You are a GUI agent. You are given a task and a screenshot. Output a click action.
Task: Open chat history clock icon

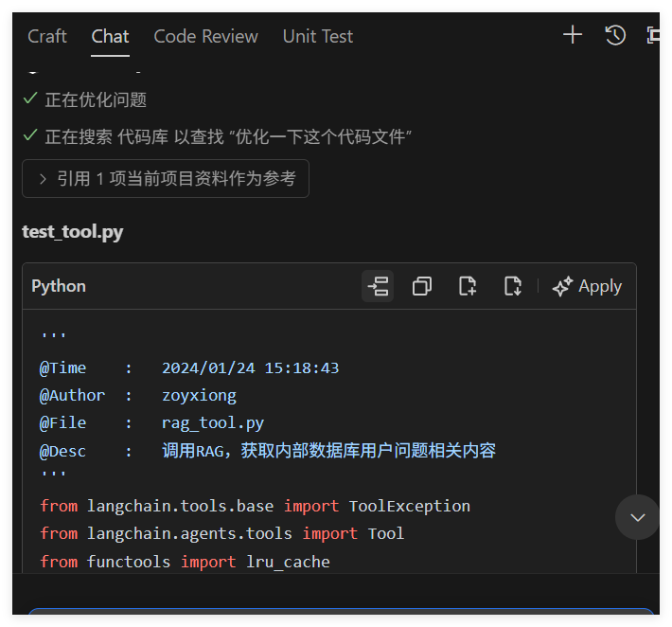click(x=615, y=35)
